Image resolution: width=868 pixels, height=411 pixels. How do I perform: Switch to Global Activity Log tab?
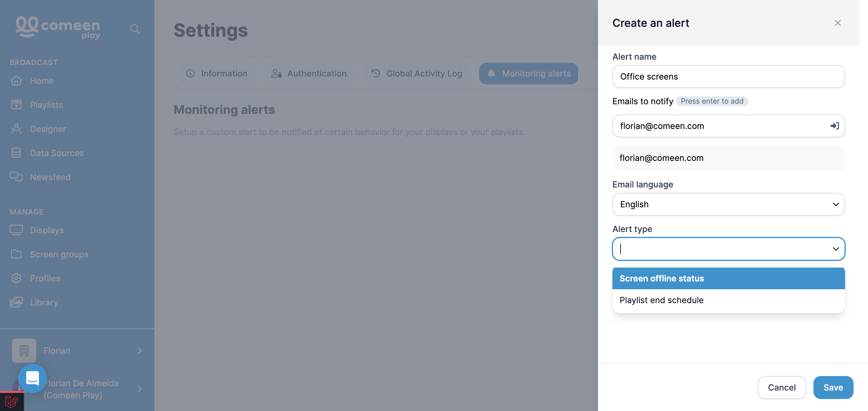[x=417, y=74]
